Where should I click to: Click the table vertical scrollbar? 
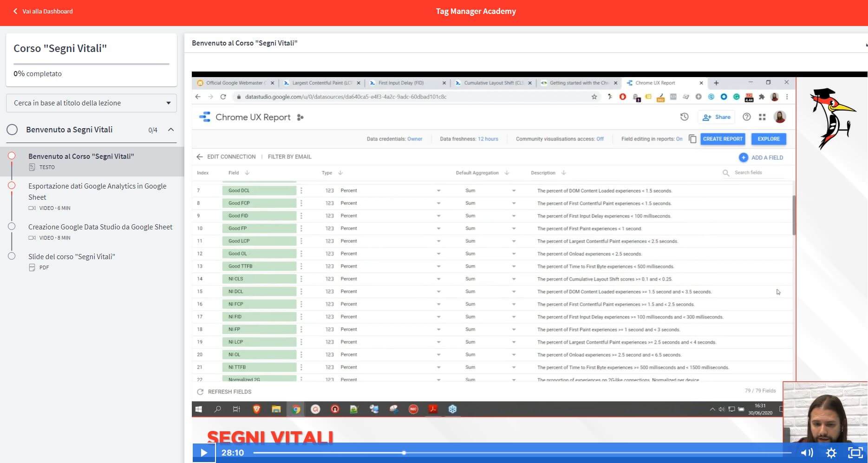point(794,215)
